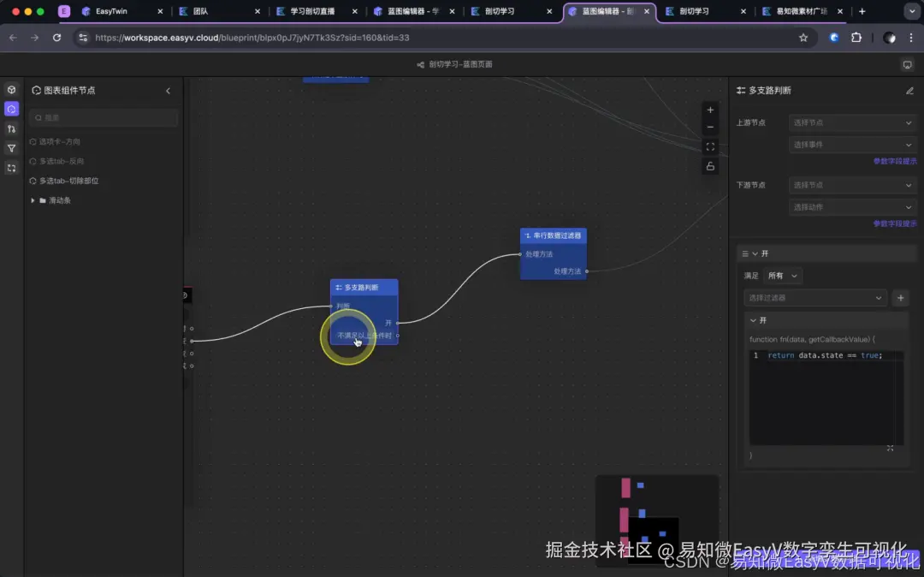Click the node search input field
This screenshot has height=577, width=924.
(x=103, y=117)
